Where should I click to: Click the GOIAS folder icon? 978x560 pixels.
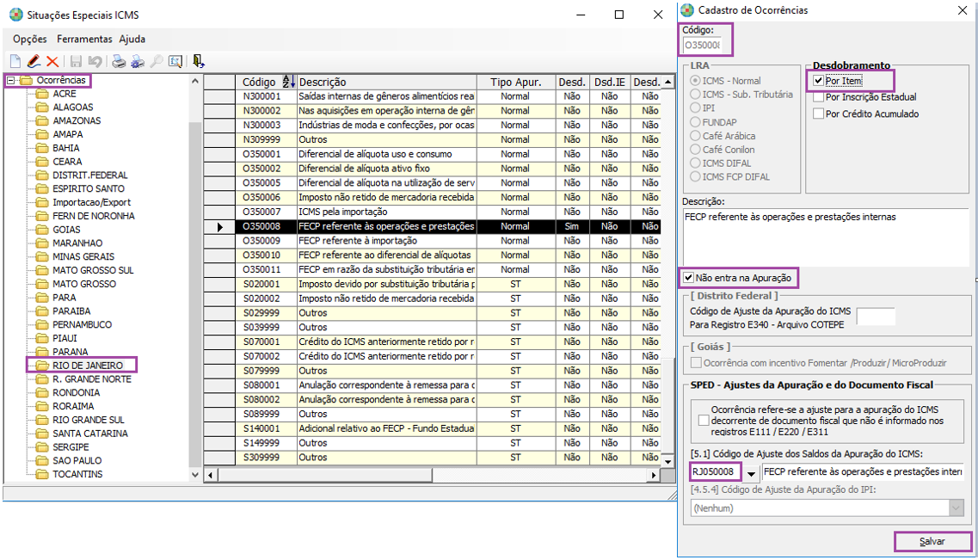(x=42, y=230)
